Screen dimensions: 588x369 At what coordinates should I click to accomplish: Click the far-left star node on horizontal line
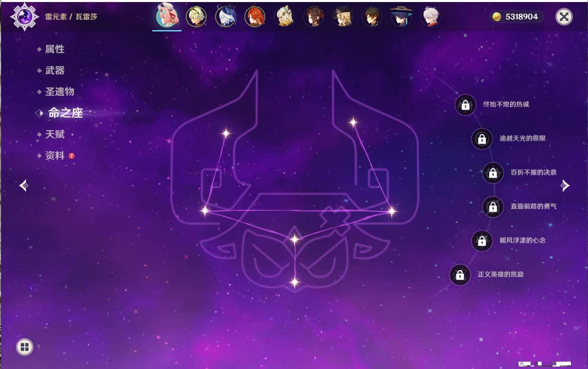click(x=205, y=210)
